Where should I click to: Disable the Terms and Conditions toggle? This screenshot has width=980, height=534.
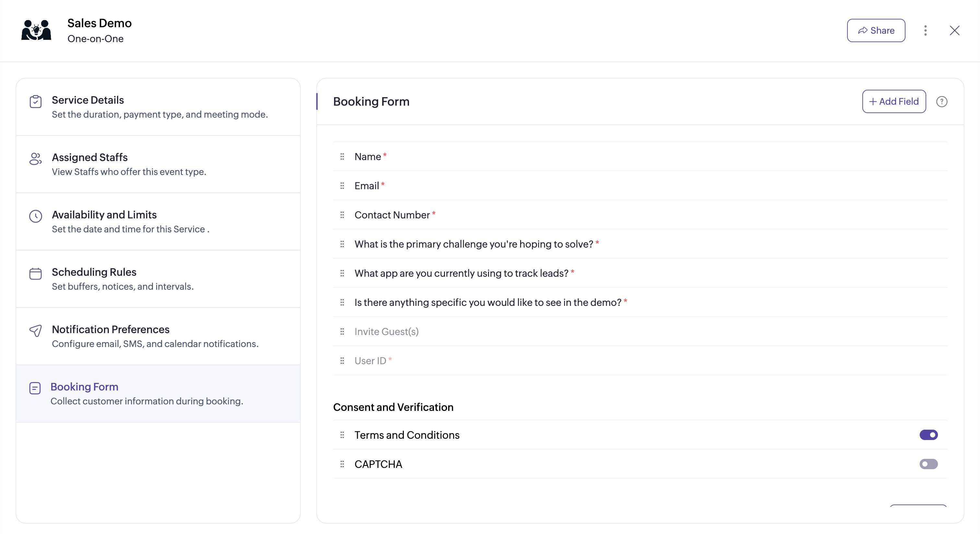928,435
